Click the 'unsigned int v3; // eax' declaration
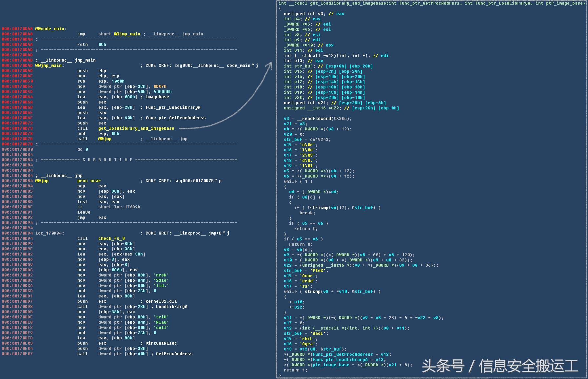This screenshot has height=379, width=588. pos(314,14)
